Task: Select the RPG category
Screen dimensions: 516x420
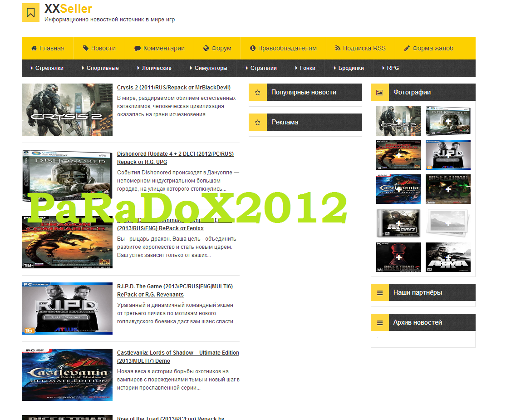Action: (391, 68)
